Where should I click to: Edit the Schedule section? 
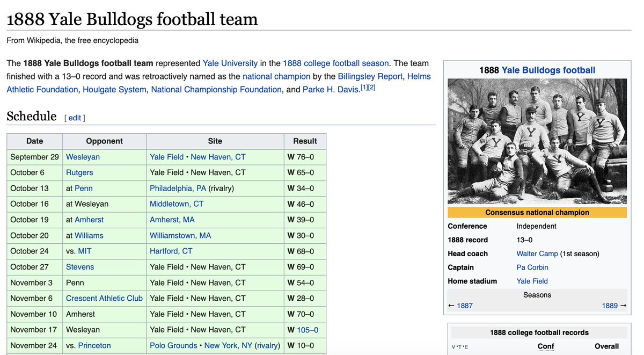click(75, 118)
